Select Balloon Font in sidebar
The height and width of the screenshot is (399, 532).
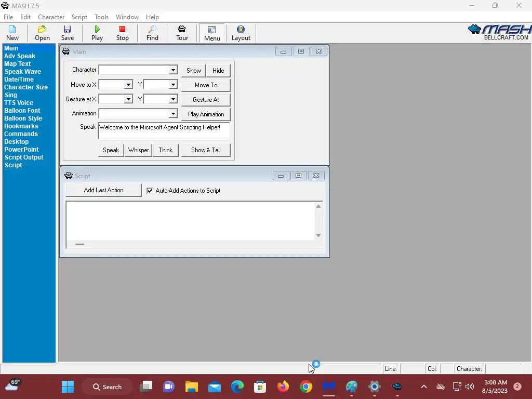coord(22,111)
